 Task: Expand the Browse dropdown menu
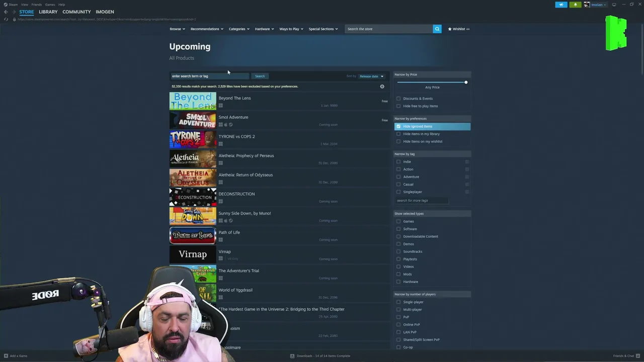click(177, 29)
